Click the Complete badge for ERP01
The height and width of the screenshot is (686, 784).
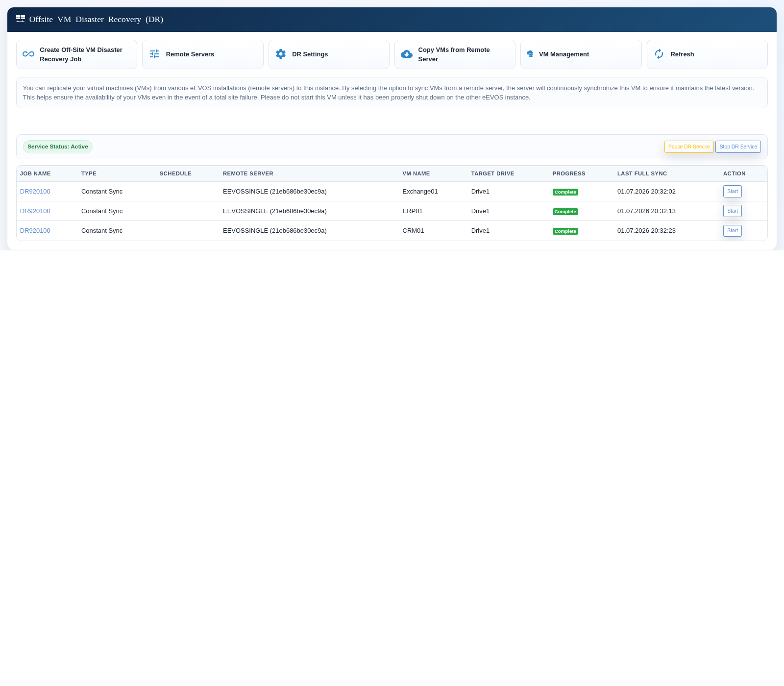pyautogui.click(x=565, y=212)
